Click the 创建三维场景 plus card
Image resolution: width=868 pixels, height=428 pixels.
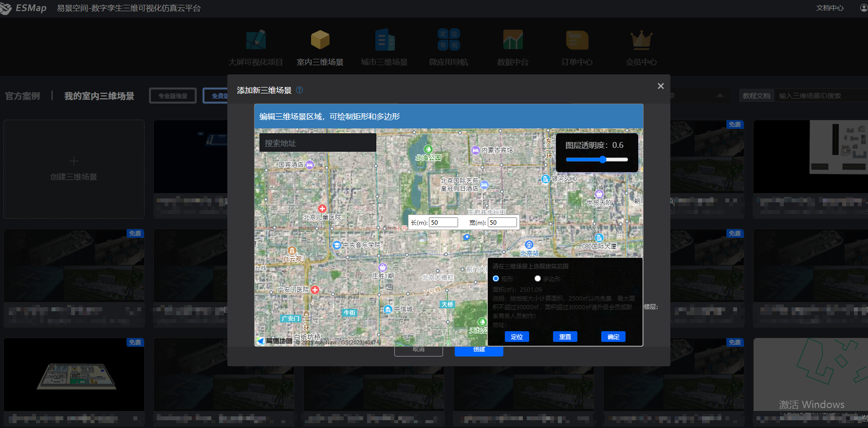tap(74, 169)
